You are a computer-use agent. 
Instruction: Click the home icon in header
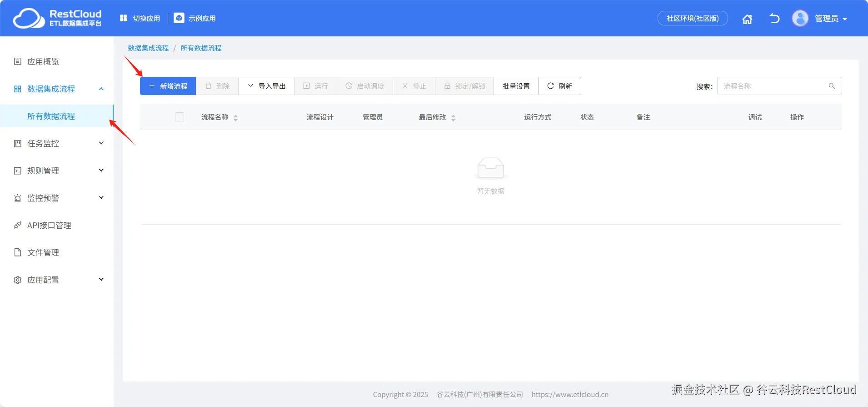click(747, 19)
